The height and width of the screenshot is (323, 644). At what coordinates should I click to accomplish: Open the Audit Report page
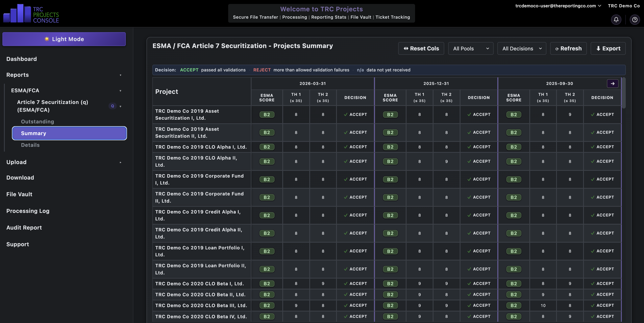click(24, 228)
